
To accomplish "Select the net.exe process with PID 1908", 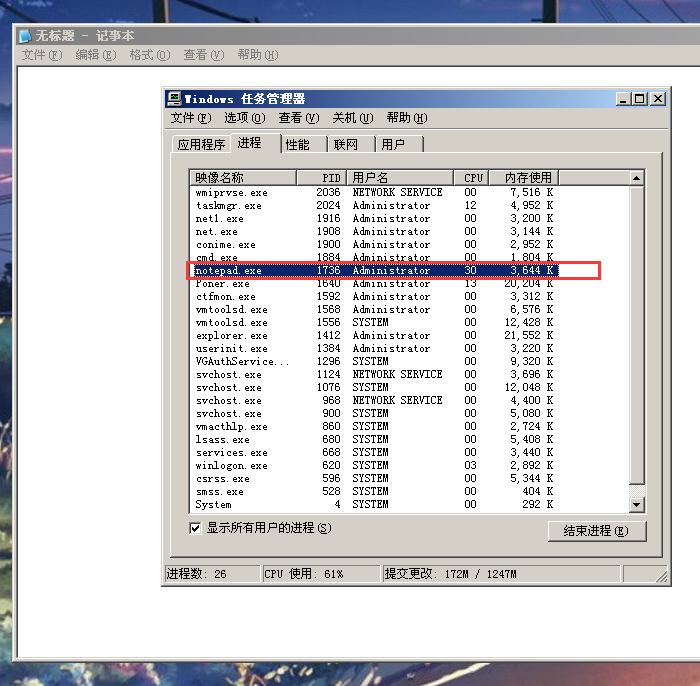I will [x=375, y=232].
